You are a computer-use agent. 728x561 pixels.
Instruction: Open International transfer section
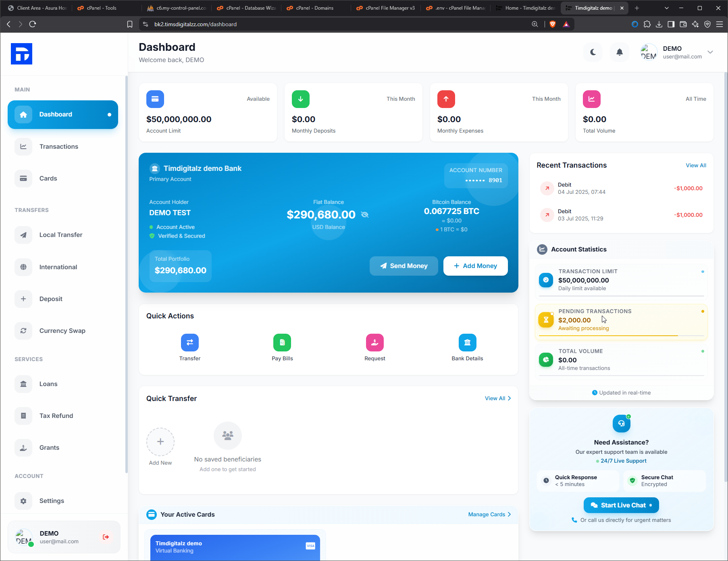tap(62, 267)
